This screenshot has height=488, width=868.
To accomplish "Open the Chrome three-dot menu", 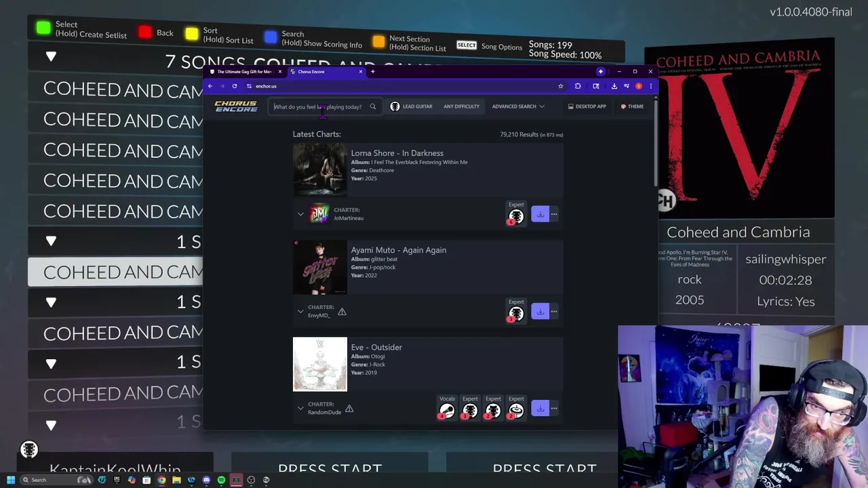I will click(650, 86).
